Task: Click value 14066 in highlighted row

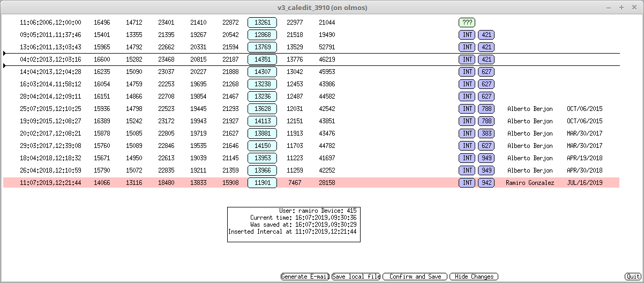Action: click(x=102, y=183)
